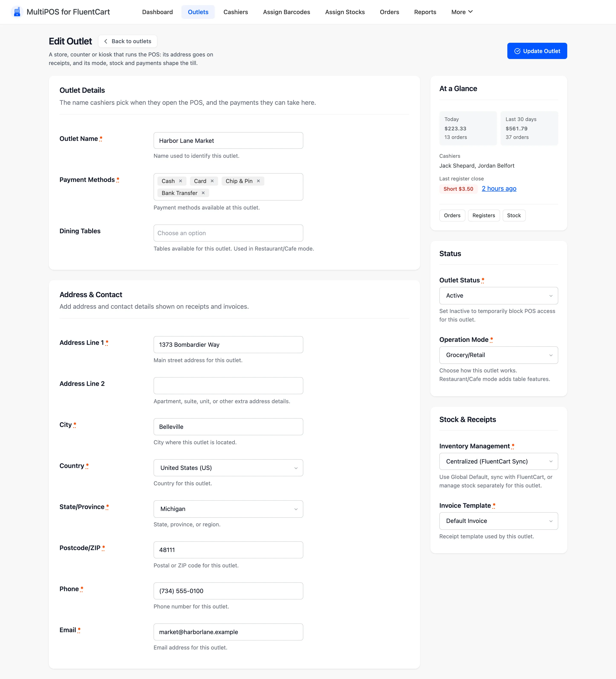
Task: Remove the Chip & Pin payment tag
Action: click(x=258, y=181)
